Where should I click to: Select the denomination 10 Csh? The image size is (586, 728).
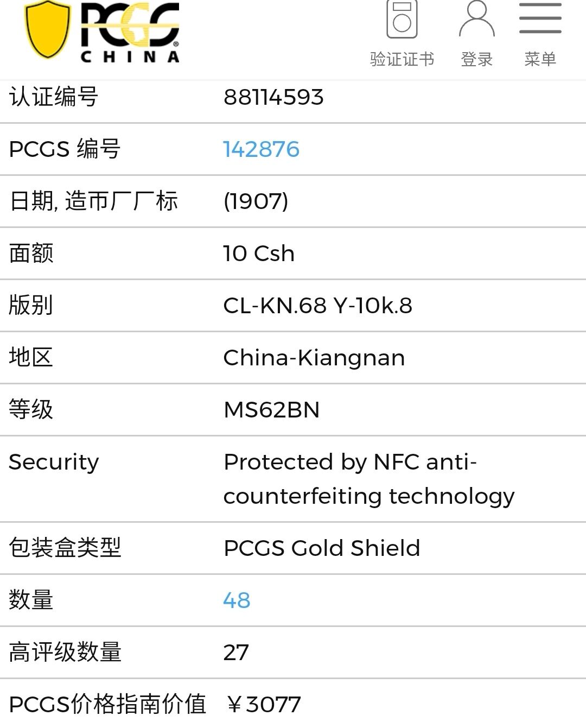click(259, 254)
